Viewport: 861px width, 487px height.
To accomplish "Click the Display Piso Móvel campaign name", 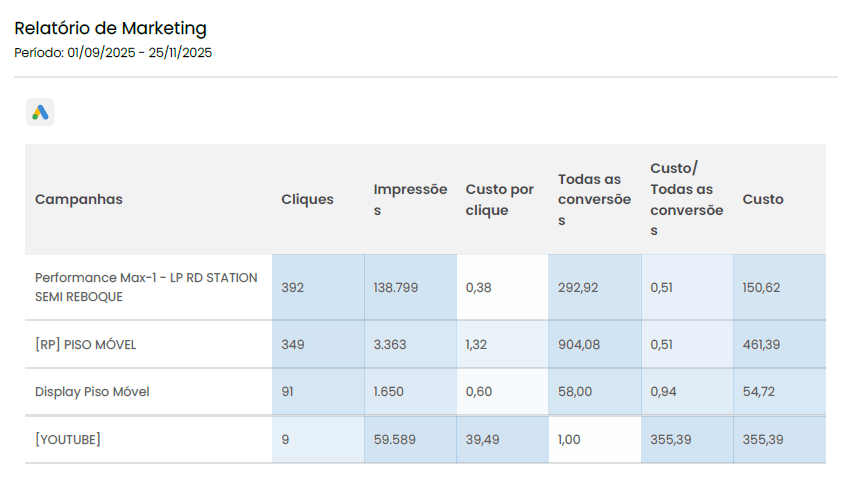I will [92, 392].
